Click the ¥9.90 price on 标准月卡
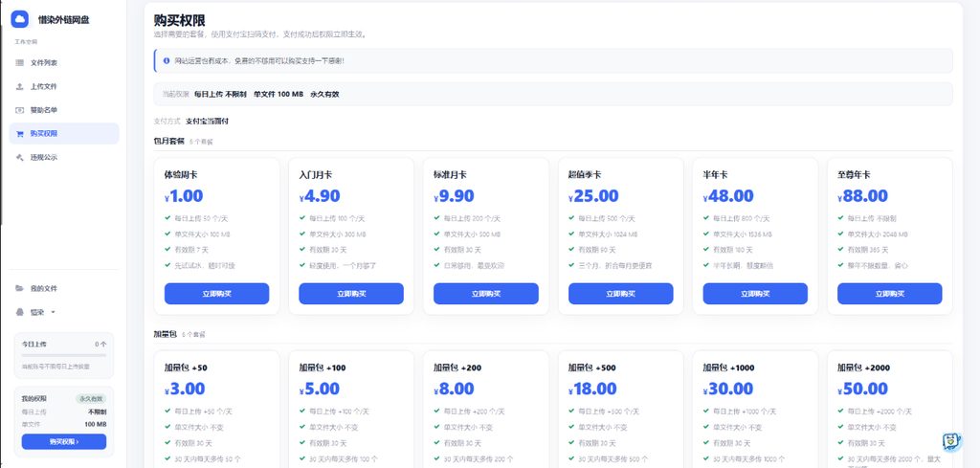The image size is (980, 468). (454, 196)
